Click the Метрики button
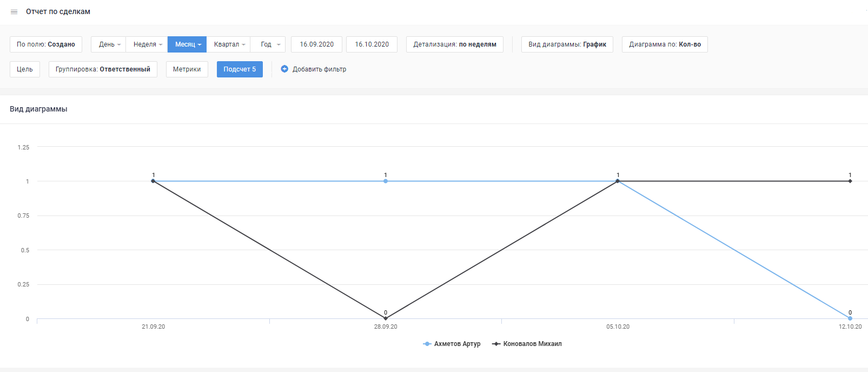This screenshot has width=868, height=372. [187, 69]
